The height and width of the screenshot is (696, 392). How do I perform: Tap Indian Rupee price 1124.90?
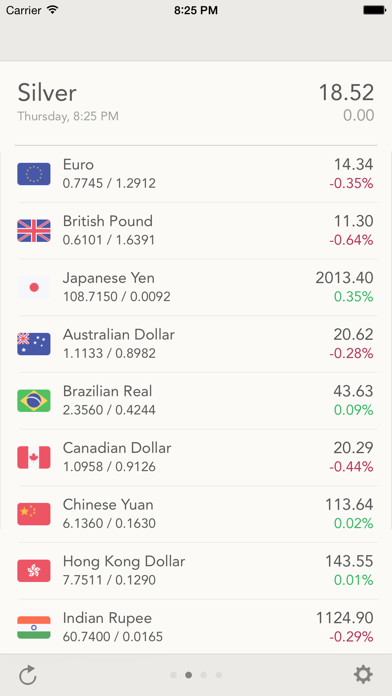tap(344, 617)
